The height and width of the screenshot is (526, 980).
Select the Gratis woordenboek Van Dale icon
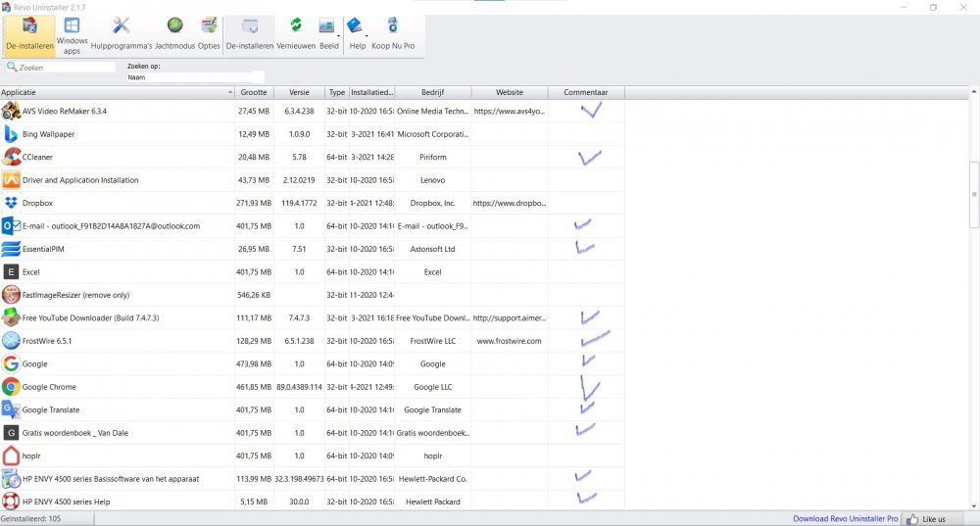[11, 433]
